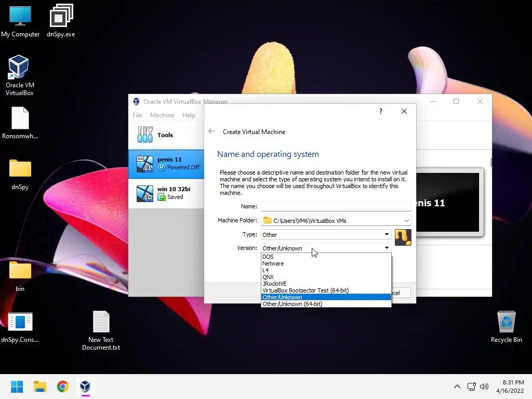Open File Explorer from taskbar
The width and height of the screenshot is (532, 399).
click(39, 387)
